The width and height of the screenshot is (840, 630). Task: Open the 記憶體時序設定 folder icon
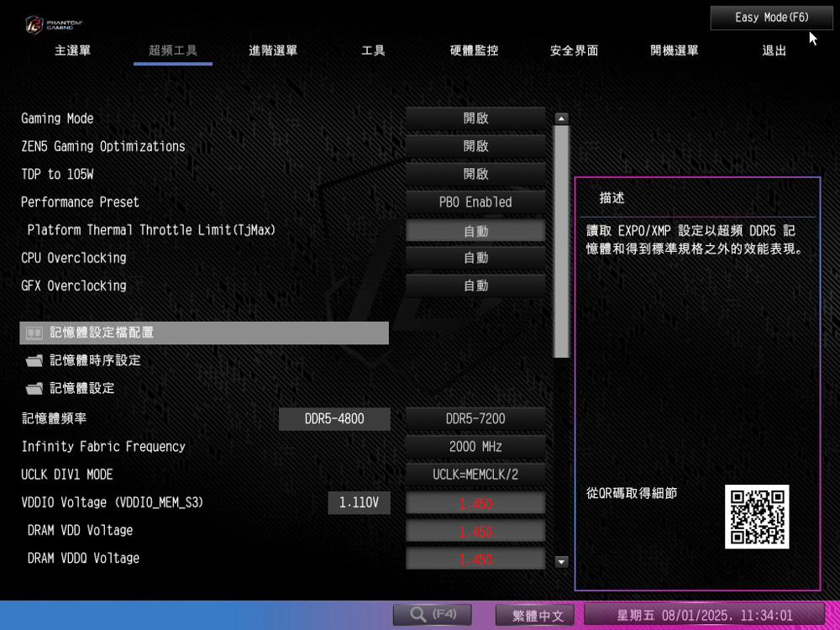coord(34,361)
